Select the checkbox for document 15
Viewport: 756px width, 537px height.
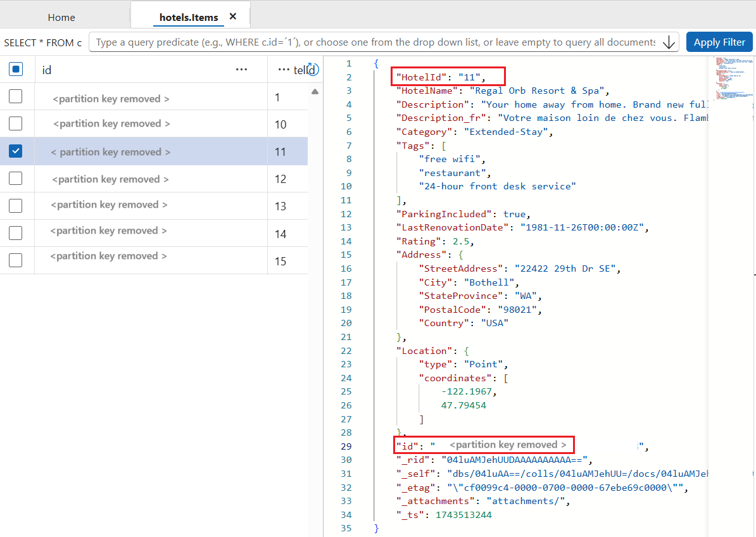[x=16, y=260]
